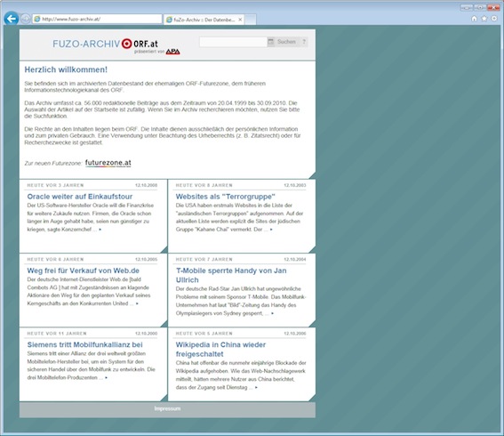The height and width of the screenshot is (436, 504).
Task: Click the Suchen button
Action: (x=286, y=42)
